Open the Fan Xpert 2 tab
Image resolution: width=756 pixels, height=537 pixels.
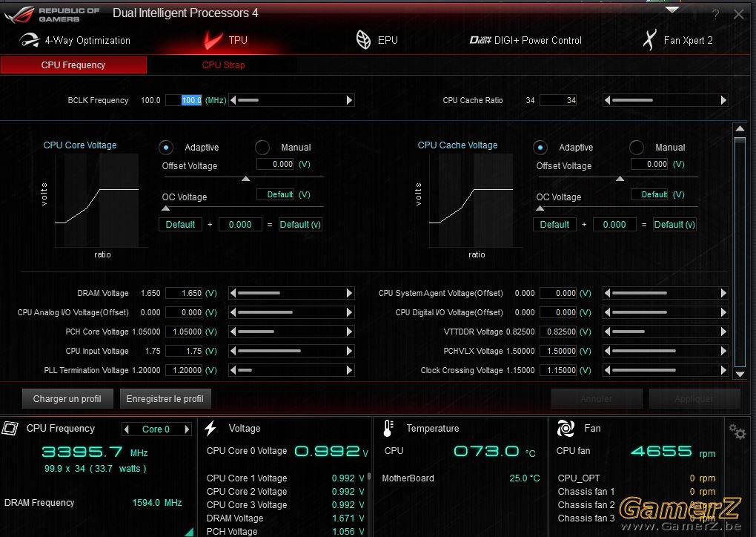click(x=677, y=40)
